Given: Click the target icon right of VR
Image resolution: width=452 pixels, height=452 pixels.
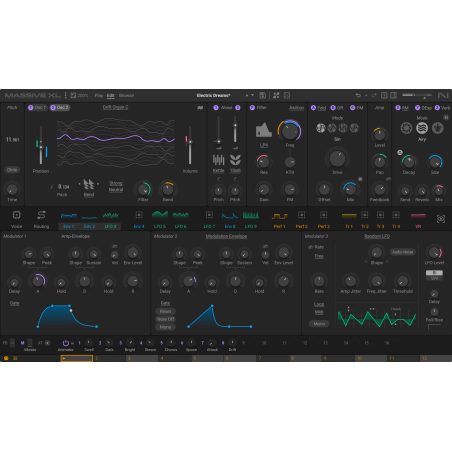Looking at the screenshot, I should click(x=441, y=219).
